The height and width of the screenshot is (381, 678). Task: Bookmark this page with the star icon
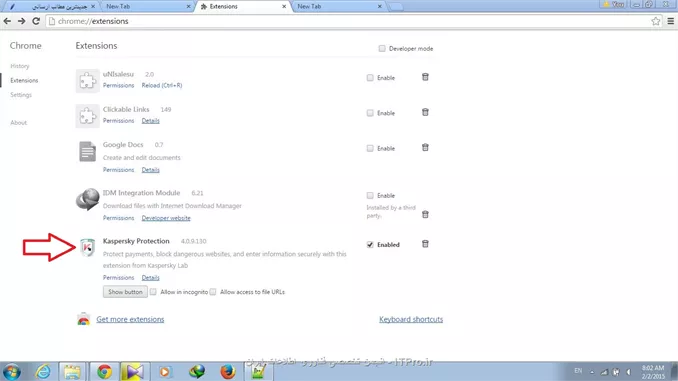click(656, 21)
